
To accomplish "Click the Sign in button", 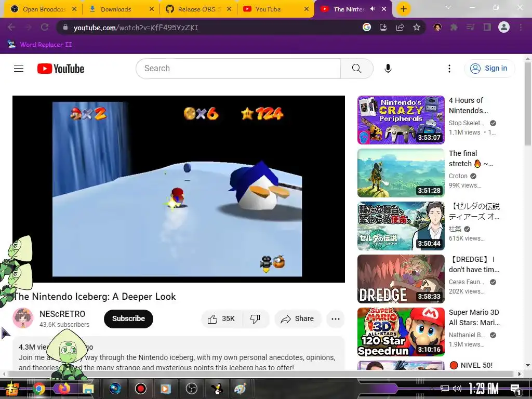I will pyautogui.click(x=489, y=69).
